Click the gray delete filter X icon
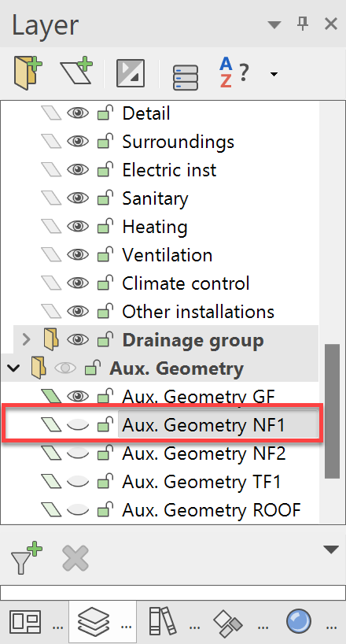The height and width of the screenshot is (644, 346). click(75, 558)
